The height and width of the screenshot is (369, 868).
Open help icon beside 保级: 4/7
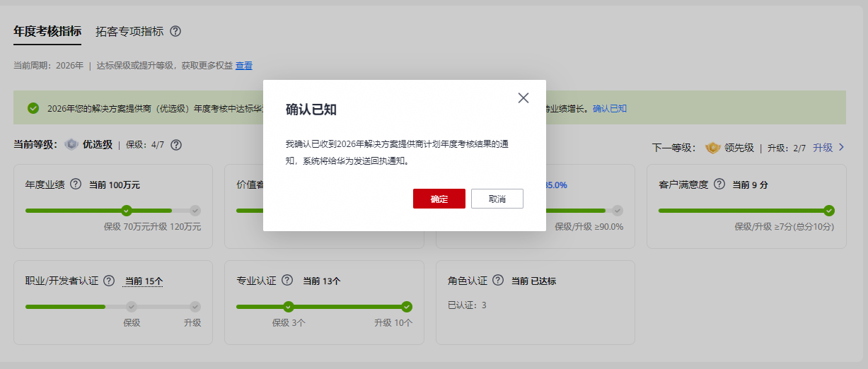176,145
